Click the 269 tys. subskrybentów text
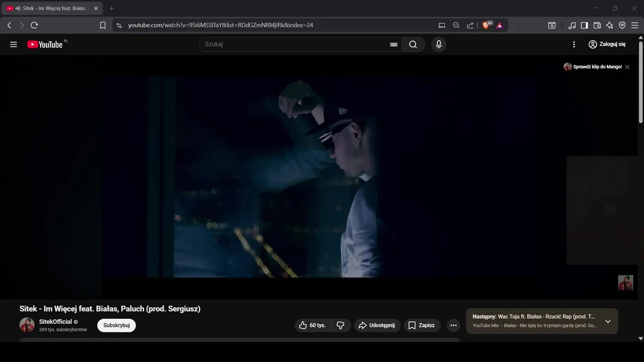Viewport: 644px width, 362px height. coord(63,330)
